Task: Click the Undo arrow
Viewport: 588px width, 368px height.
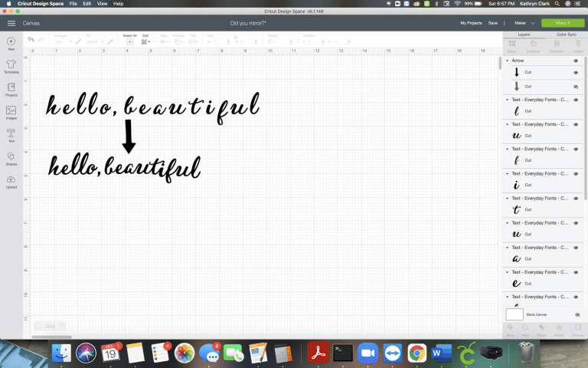Action: 31,40
